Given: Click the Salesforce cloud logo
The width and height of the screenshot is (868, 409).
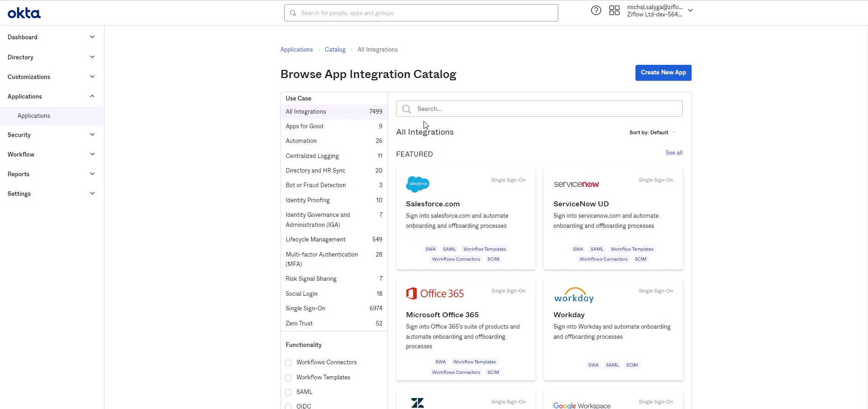Looking at the screenshot, I should [418, 184].
